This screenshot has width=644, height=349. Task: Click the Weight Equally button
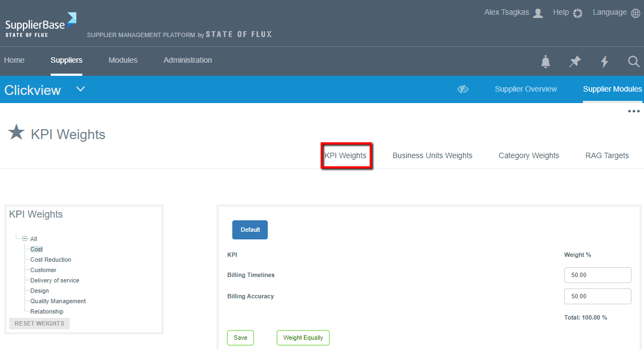(x=303, y=338)
